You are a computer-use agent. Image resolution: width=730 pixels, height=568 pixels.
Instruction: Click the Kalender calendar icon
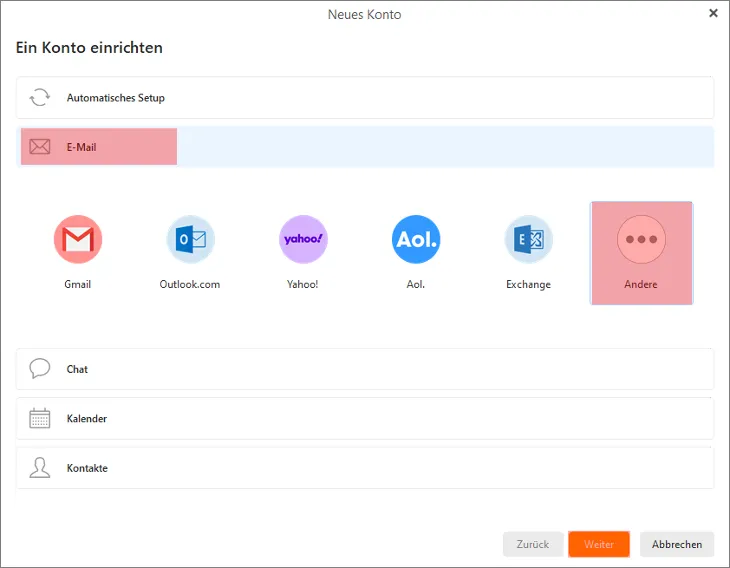pos(40,418)
